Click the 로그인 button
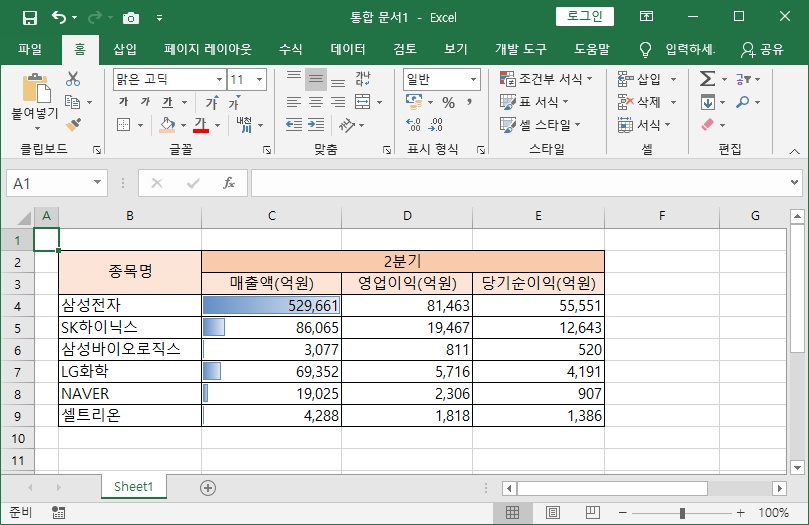The height and width of the screenshot is (525, 809). pos(585,16)
